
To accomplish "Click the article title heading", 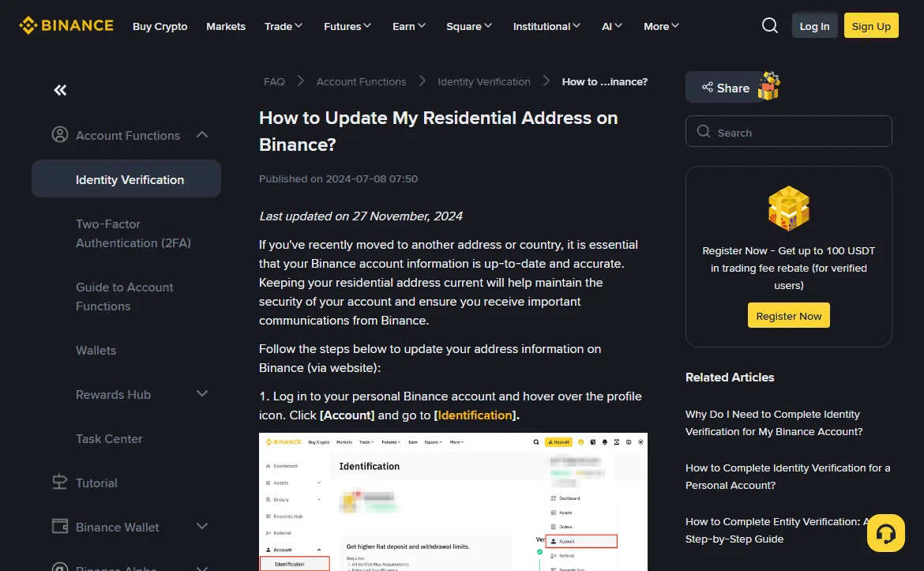I will click(438, 131).
